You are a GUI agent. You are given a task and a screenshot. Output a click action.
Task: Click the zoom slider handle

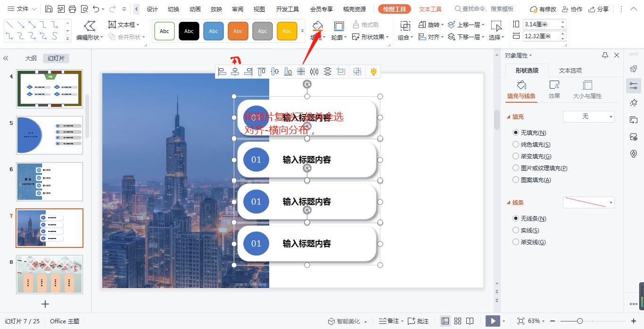coord(580,321)
